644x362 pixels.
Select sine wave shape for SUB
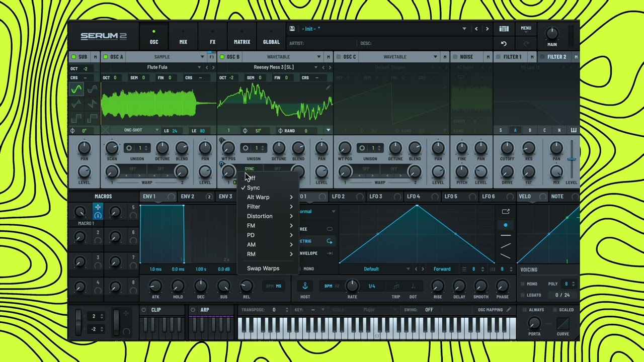(x=76, y=89)
